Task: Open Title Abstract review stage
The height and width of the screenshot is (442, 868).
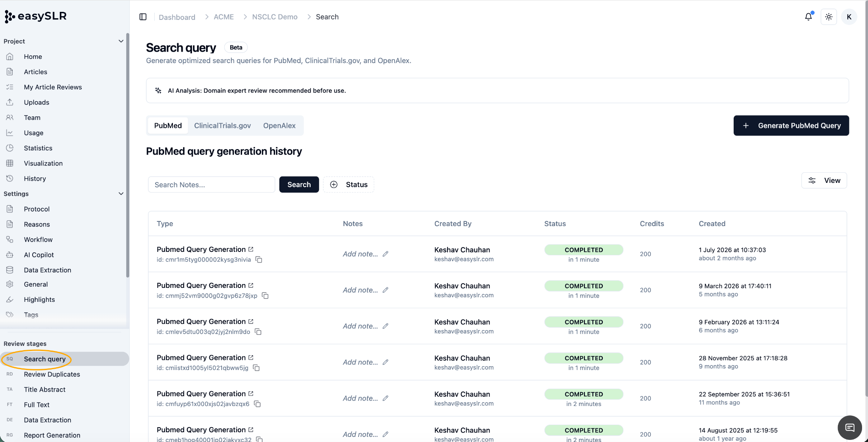Action: coord(45,390)
